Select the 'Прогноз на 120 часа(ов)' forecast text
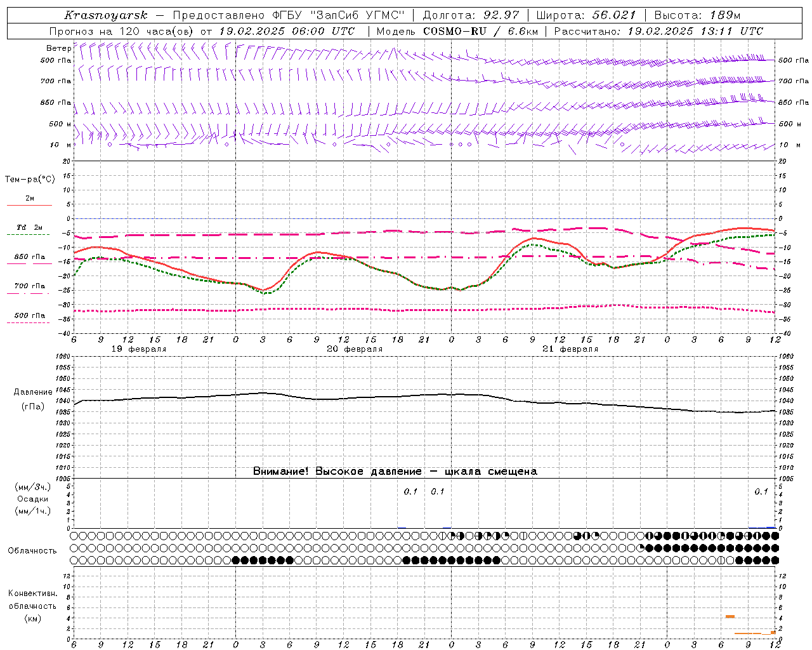The width and height of the screenshot is (812, 650). point(122,31)
